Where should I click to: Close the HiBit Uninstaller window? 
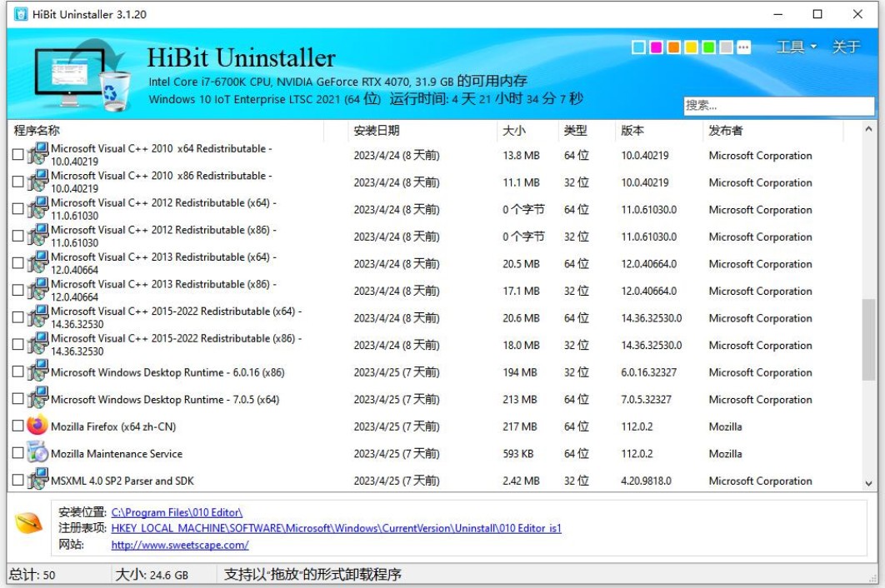[857, 14]
